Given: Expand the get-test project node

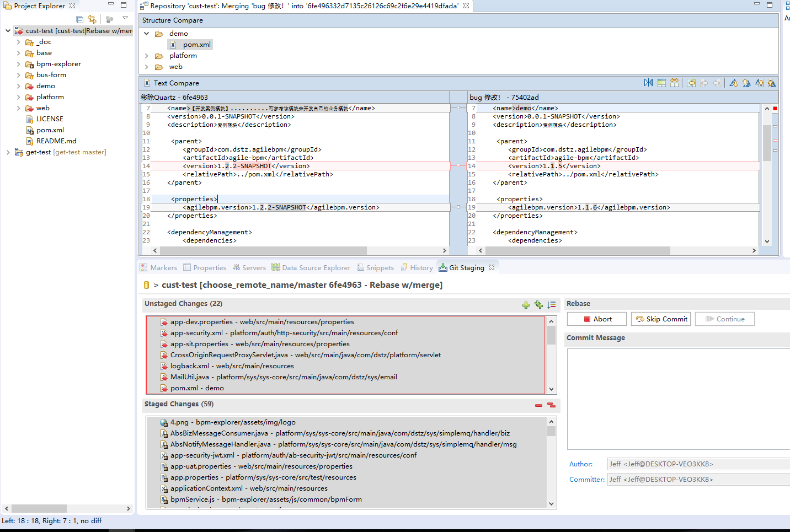Looking at the screenshot, I should 8,152.
